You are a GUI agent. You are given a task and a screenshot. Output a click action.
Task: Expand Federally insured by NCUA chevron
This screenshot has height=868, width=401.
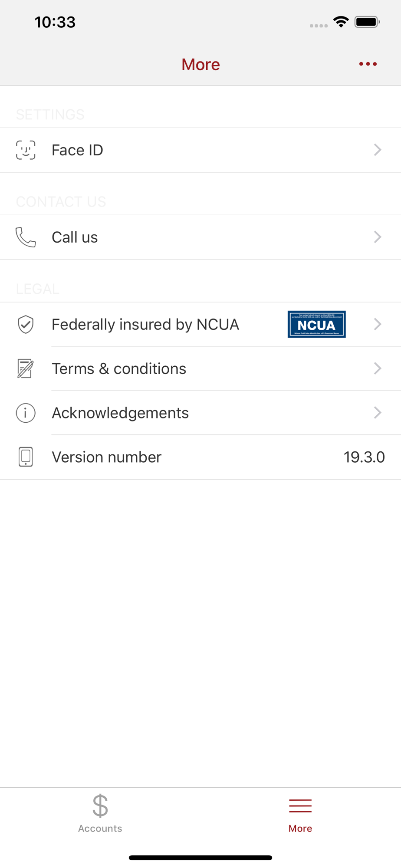point(378,324)
